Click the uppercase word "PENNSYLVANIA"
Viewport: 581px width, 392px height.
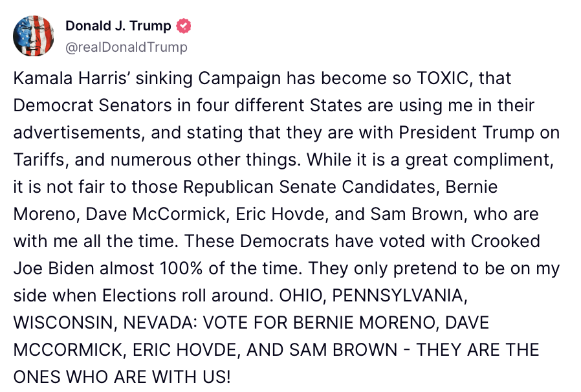coord(398,296)
